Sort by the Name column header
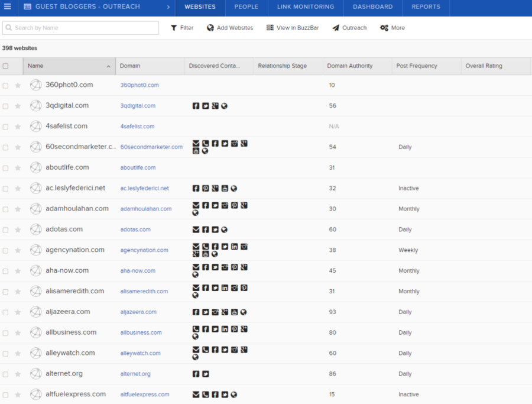The image size is (532, 404). click(69, 66)
